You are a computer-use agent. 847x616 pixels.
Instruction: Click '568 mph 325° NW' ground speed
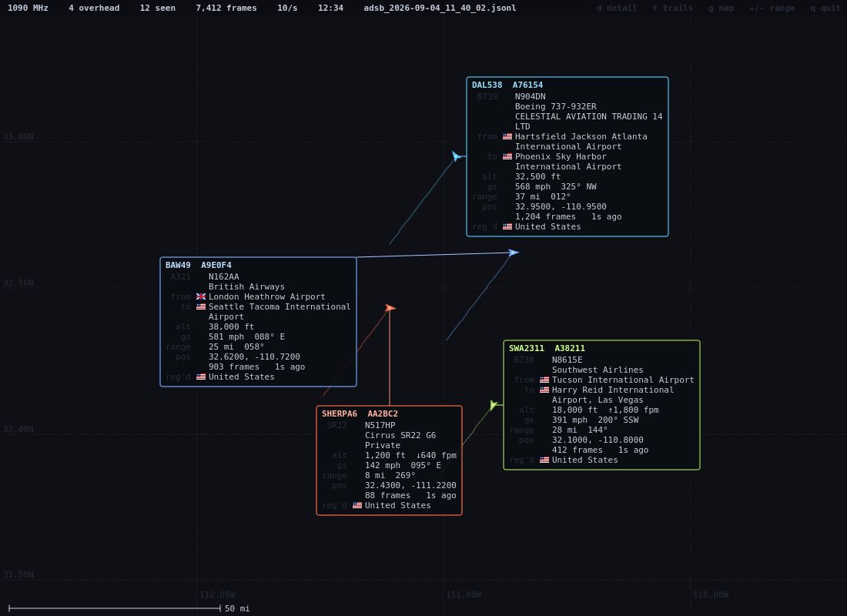click(x=556, y=187)
